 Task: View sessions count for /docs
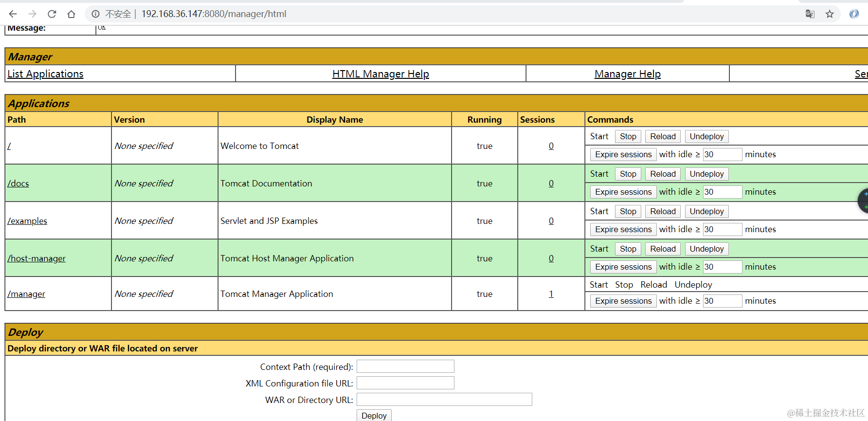tap(551, 183)
